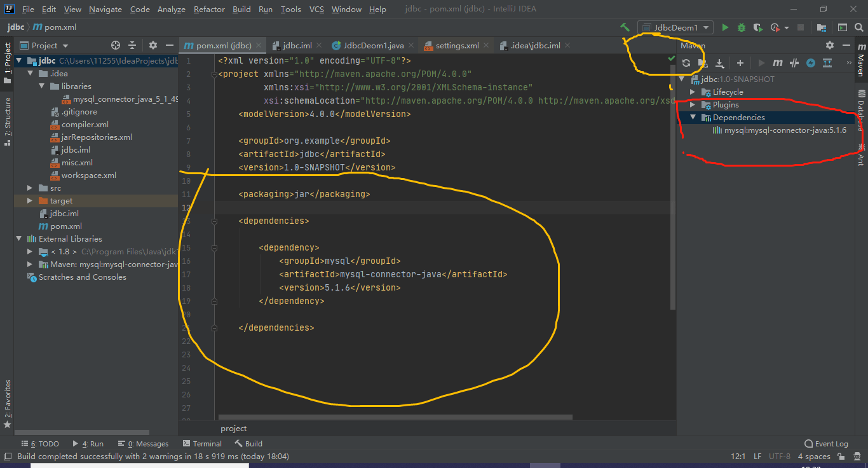The width and height of the screenshot is (868, 468).
Task: Click the profiler run icon
Action: click(775, 27)
